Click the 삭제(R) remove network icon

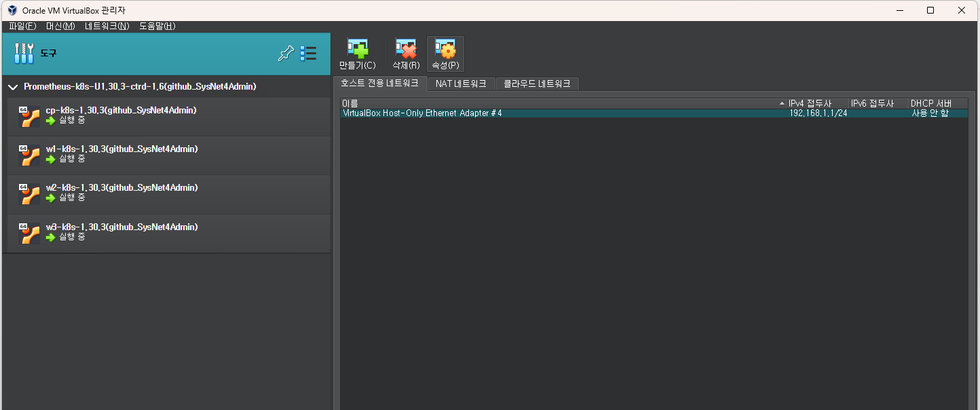tap(406, 49)
